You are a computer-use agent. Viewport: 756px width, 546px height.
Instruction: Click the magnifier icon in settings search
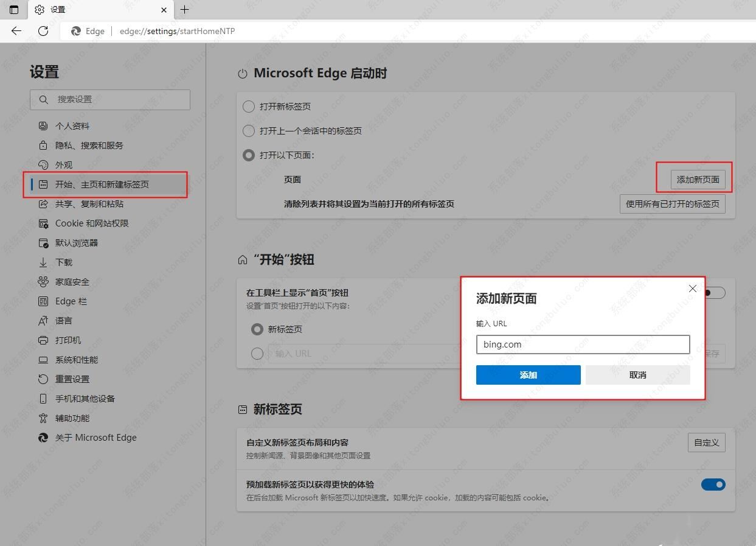point(43,99)
